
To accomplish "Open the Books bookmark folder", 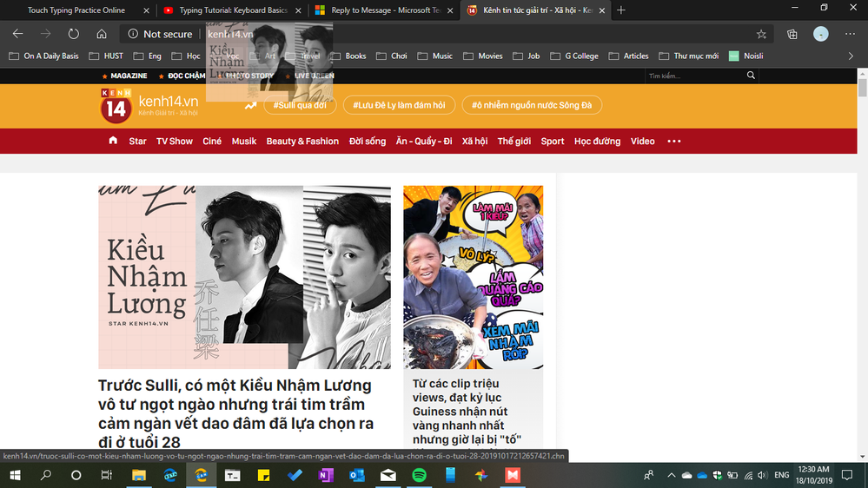I will (x=348, y=56).
